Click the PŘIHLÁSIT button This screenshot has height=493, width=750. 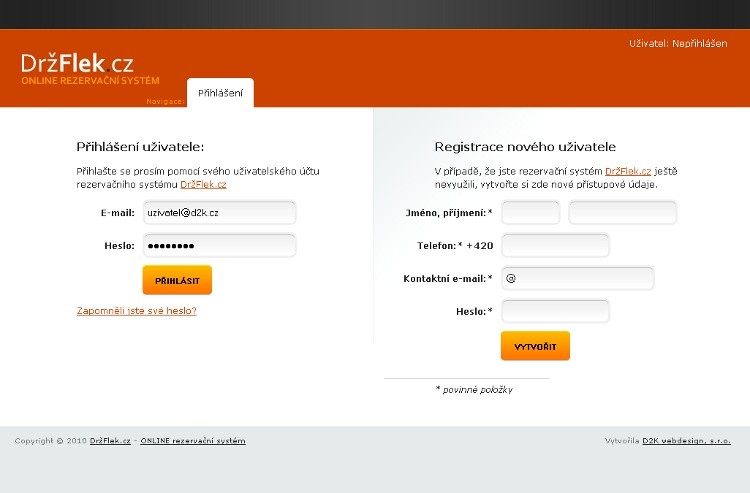[177, 280]
